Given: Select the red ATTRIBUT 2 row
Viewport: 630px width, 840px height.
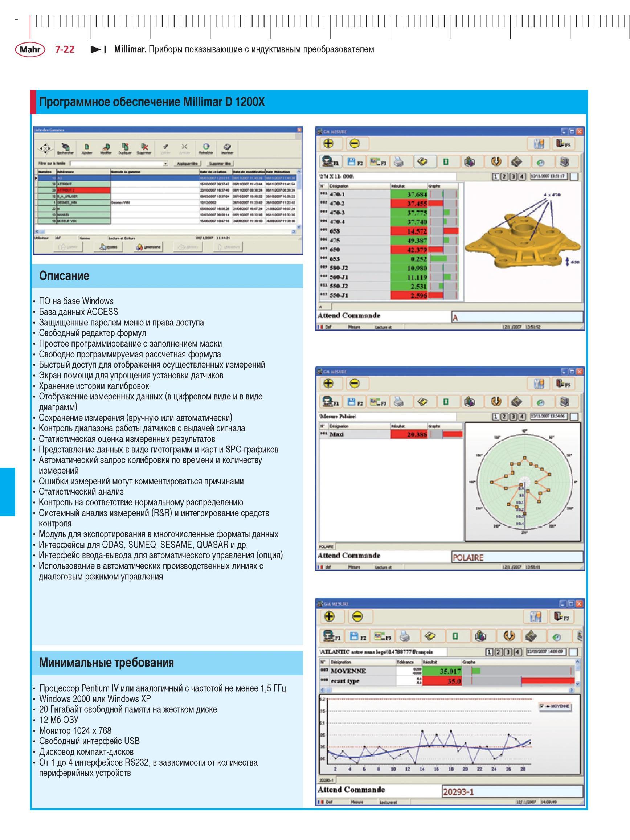Looking at the screenshot, I should pyautogui.click(x=167, y=190).
